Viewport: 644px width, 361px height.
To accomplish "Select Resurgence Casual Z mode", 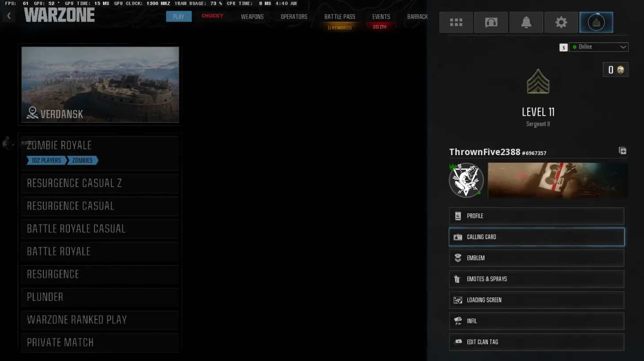I will coord(100,183).
